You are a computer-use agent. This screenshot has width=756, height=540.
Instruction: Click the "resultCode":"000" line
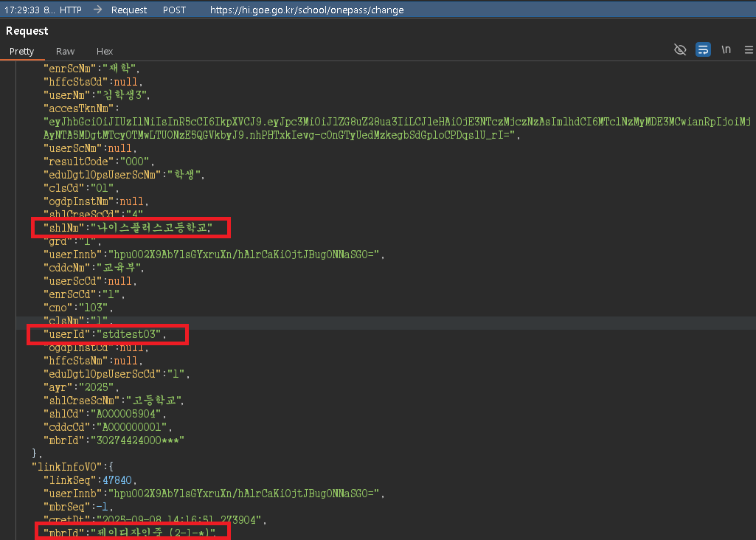[x=97, y=161]
